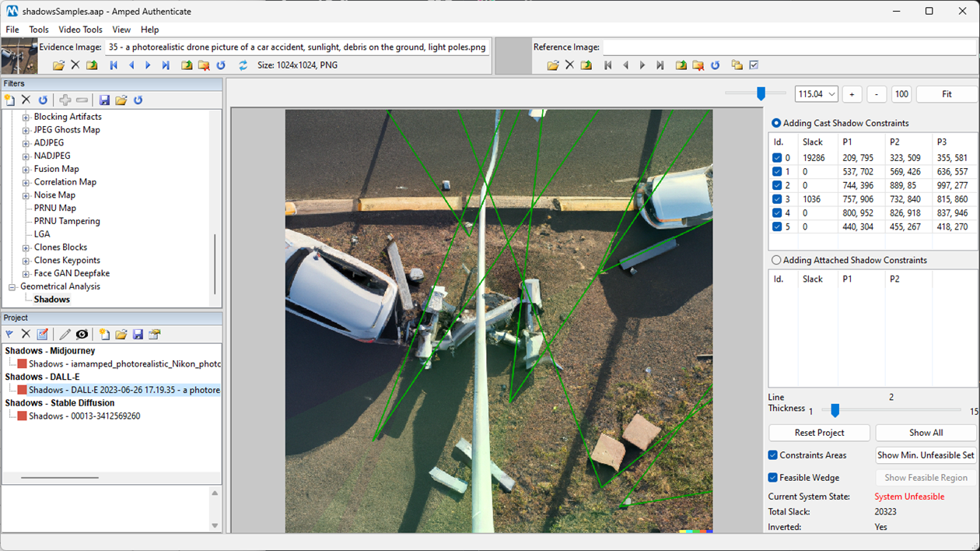Disable the Constraints Areas checkbox
Viewport: 980px width, 551px height.
point(772,455)
